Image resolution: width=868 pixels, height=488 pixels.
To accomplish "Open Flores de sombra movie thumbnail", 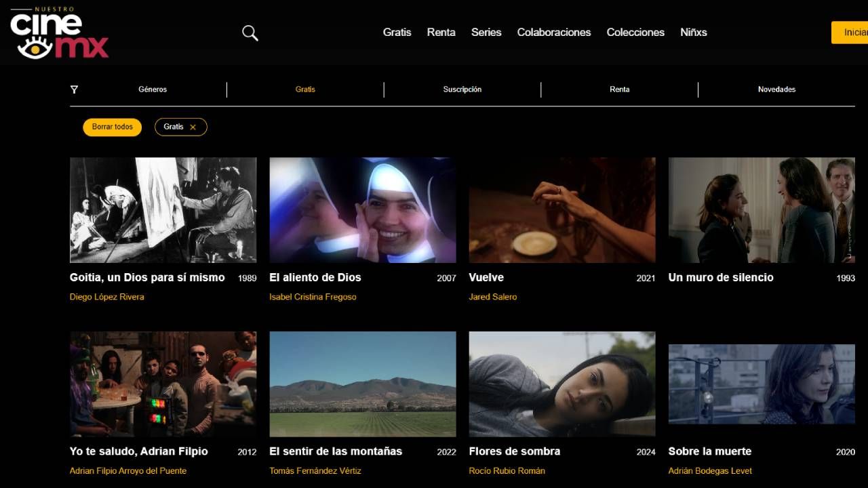I will pos(562,384).
